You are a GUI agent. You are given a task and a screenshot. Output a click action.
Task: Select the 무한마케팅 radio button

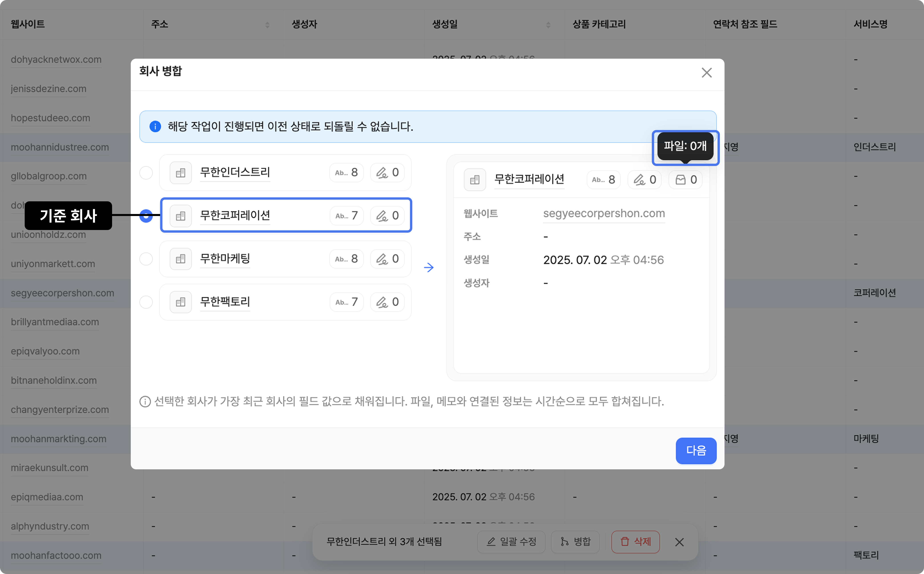pos(146,259)
